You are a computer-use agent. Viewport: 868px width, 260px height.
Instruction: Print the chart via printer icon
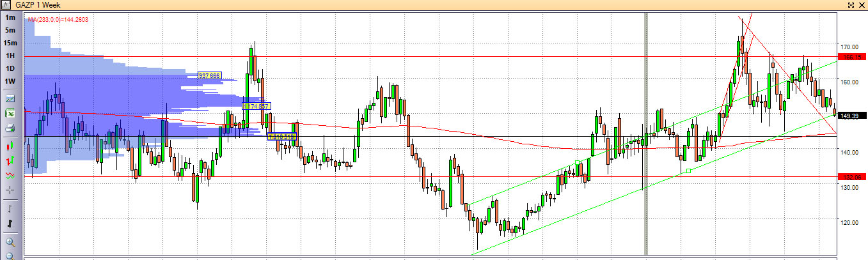tap(10, 128)
